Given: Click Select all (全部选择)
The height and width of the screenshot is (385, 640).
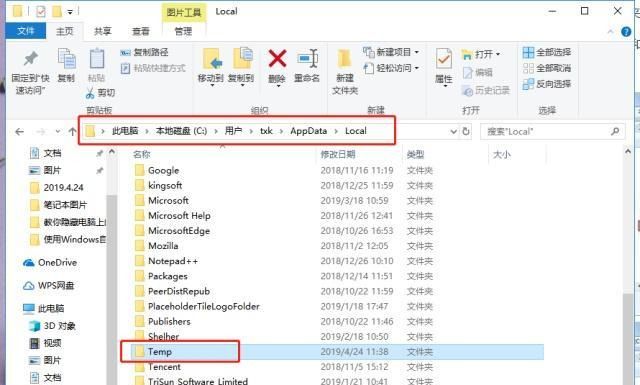Looking at the screenshot, I should click(x=547, y=52).
